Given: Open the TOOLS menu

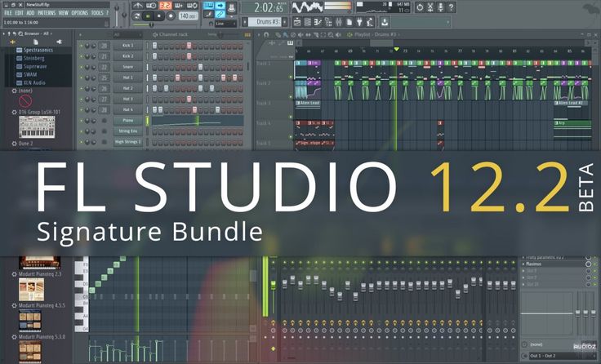Looking at the screenshot, I should click(97, 12).
